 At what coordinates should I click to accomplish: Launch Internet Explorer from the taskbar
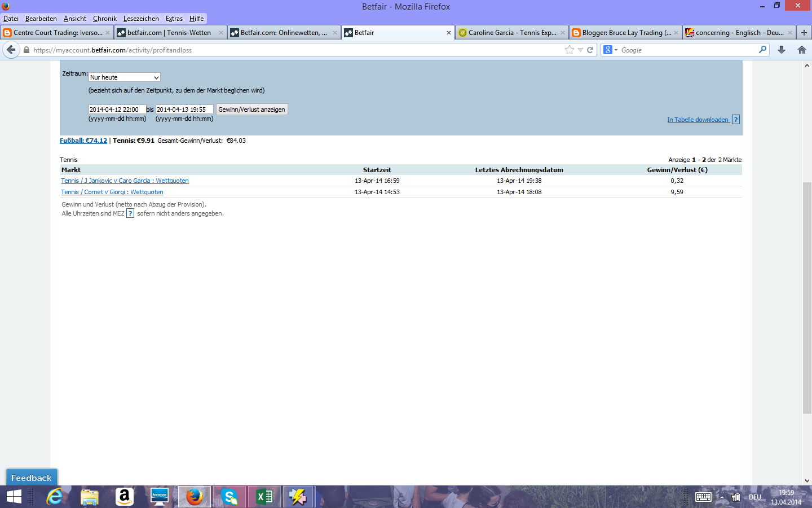coord(55,497)
